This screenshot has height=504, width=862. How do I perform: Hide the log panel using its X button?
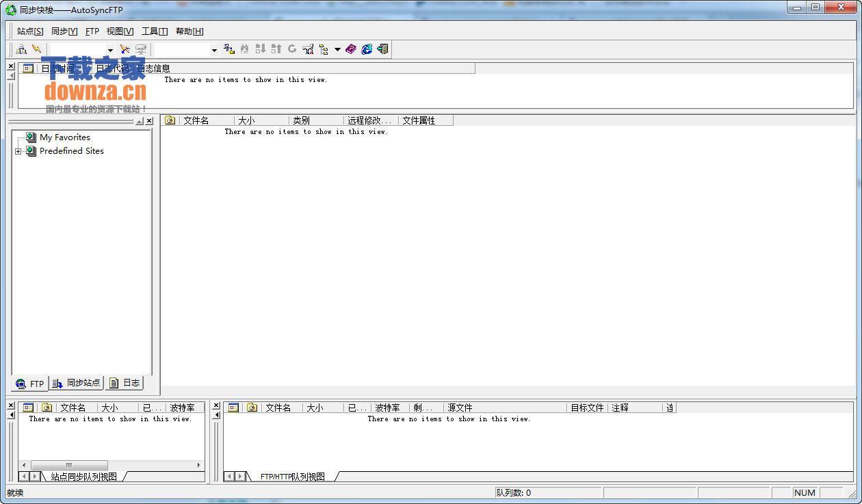point(10,66)
